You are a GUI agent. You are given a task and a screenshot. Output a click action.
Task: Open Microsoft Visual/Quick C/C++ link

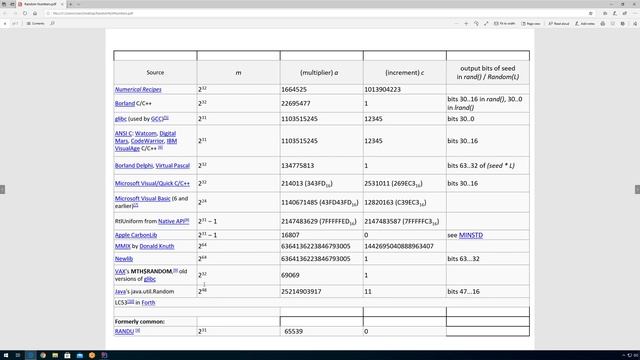click(x=152, y=184)
